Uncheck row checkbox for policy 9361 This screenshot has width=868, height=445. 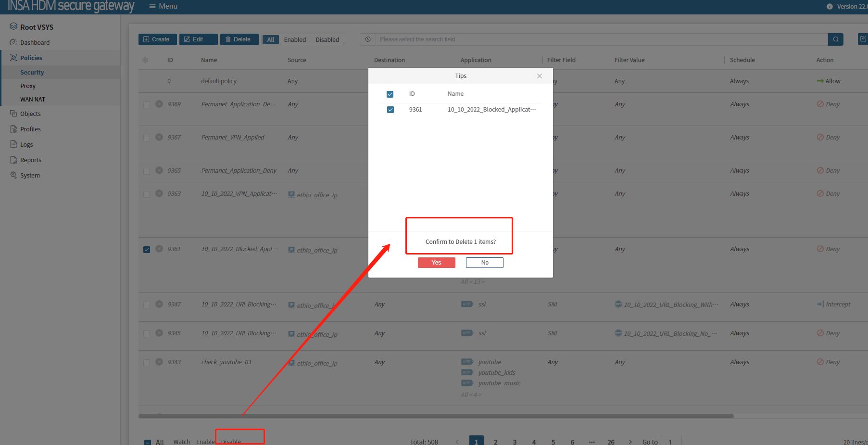pyautogui.click(x=147, y=250)
